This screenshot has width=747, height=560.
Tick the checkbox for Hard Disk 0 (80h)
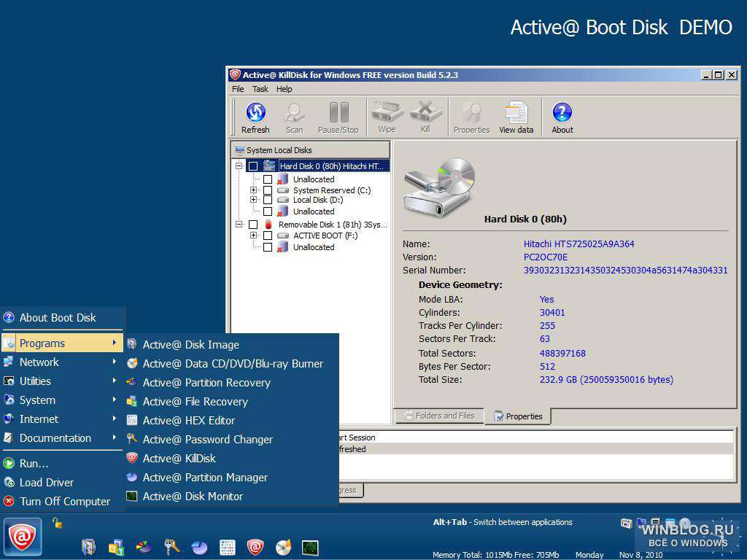pyautogui.click(x=253, y=166)
